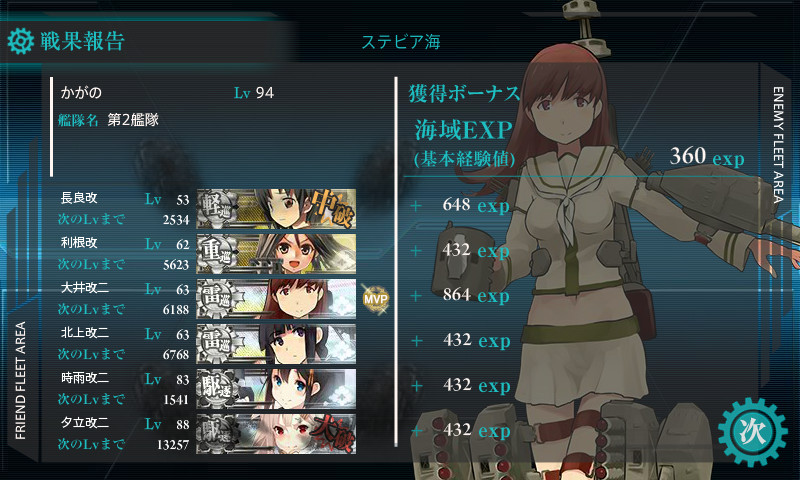
Task: Click the 第2艦隊 fleet name
Action: tap(133, 120)
